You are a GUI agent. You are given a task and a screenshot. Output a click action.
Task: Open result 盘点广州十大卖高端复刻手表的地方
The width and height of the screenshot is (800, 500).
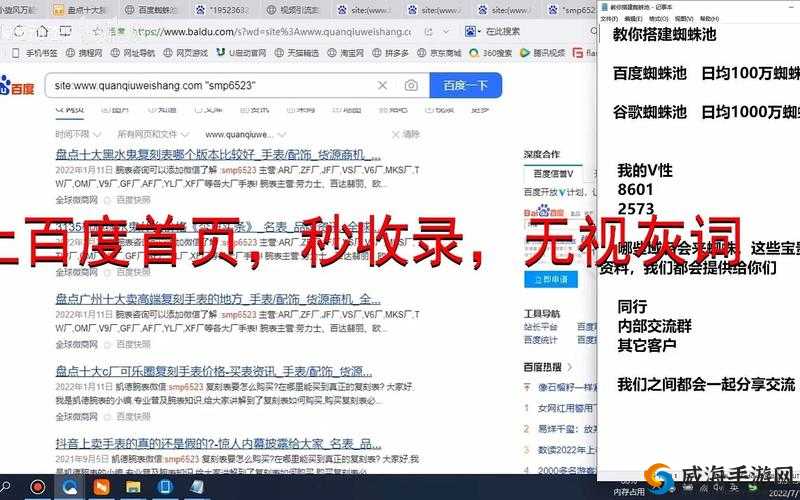click(x=218, y=299)
